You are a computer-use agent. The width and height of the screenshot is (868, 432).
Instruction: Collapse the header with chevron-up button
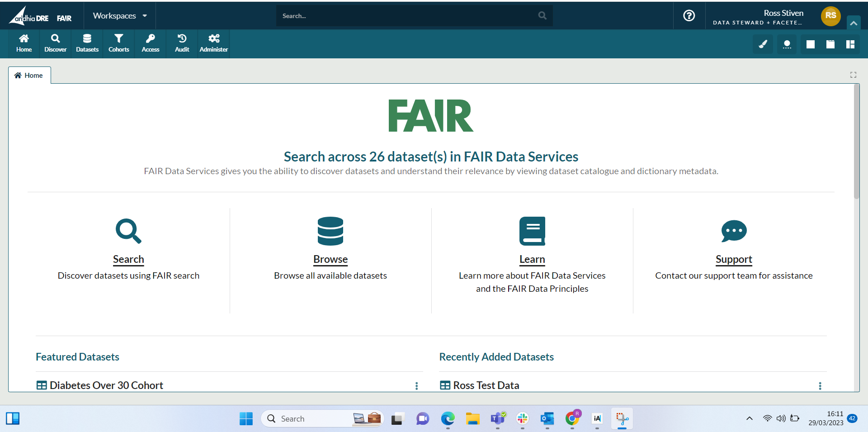tap(853, 23)
